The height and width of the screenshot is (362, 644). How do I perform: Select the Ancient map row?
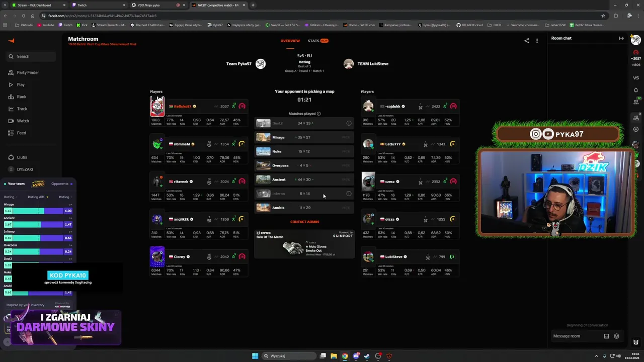(304, 179)
